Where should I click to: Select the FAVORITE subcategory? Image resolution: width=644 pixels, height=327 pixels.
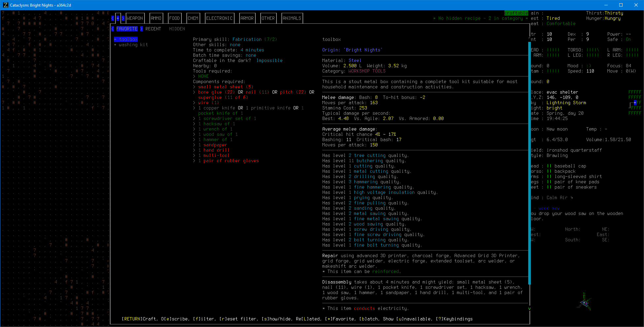coord(127,29)
